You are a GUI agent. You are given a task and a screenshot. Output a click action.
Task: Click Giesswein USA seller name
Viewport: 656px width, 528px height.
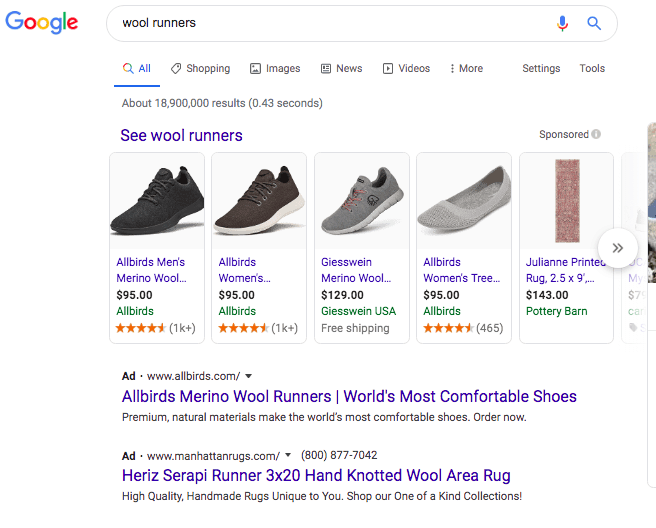(358, 311)
